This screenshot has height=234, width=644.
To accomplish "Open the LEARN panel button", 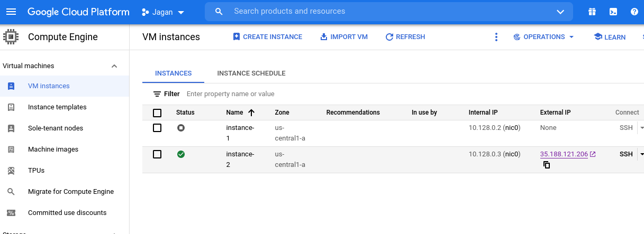I will (610, 37).
